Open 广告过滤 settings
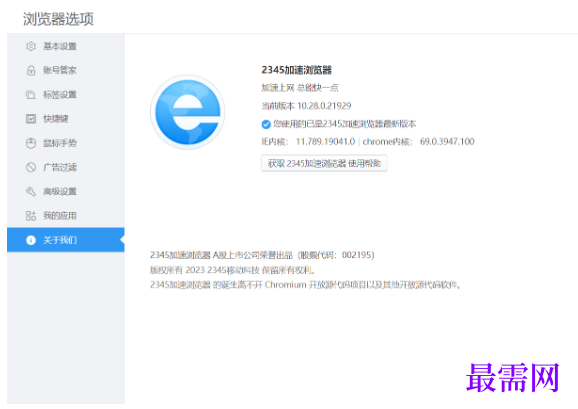Viewport: 578px width, 409px height. 66,167
